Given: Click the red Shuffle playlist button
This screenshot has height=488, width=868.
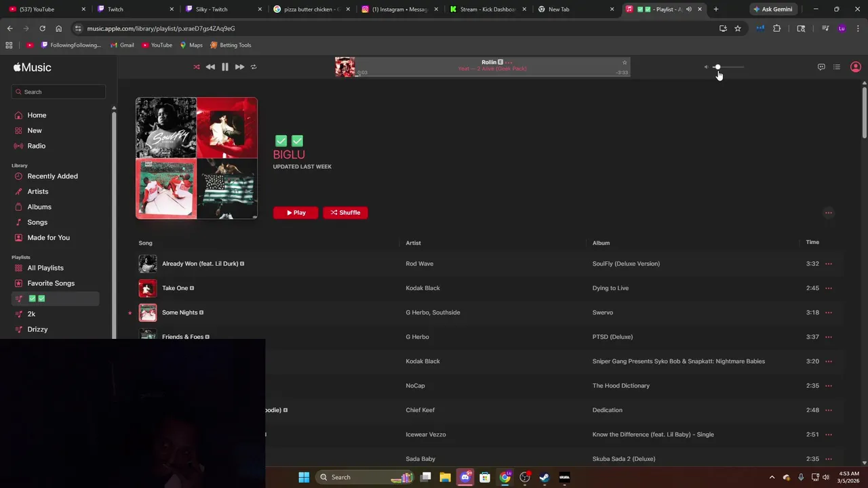Looking at the screenshot, I should coord(345,213).
